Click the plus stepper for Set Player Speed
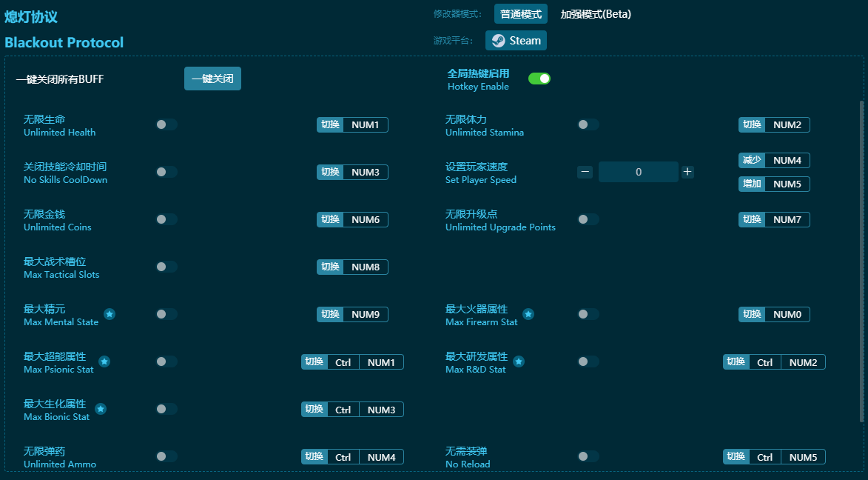This screenshot has width=868, height=480. 687,171
